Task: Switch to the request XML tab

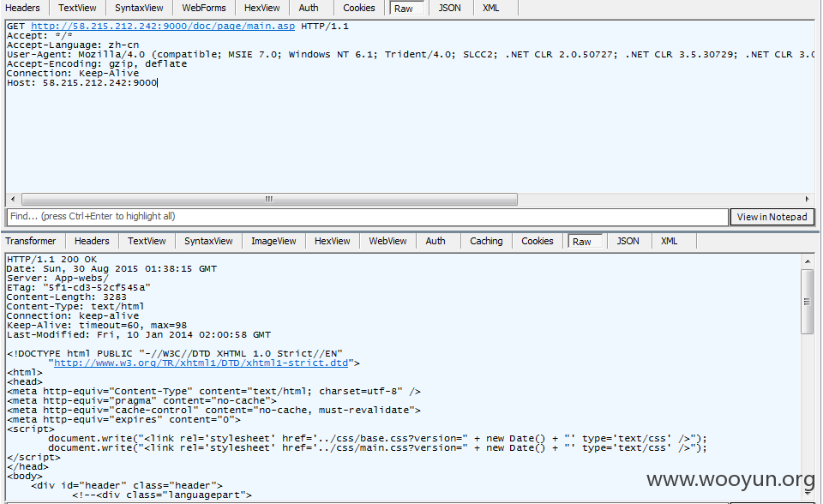Action: [x=490, y=8]
